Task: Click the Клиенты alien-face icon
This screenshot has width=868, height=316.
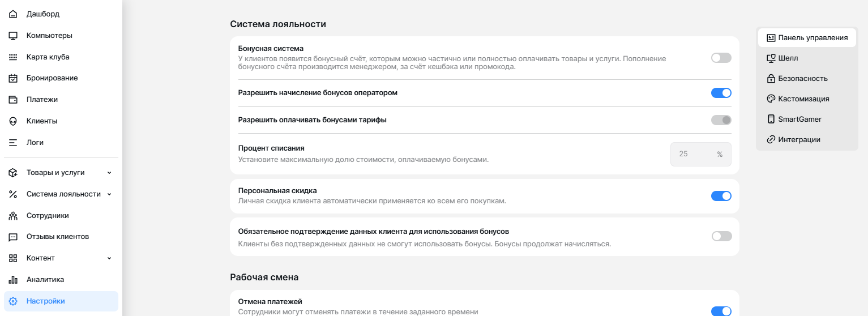Action: click(x=14, y=121)
